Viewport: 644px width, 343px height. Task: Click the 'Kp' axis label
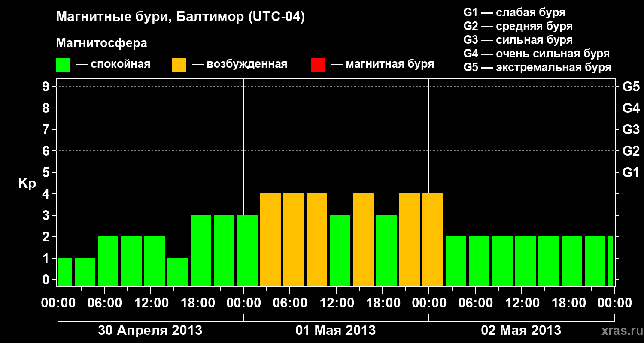coord(27,184)
